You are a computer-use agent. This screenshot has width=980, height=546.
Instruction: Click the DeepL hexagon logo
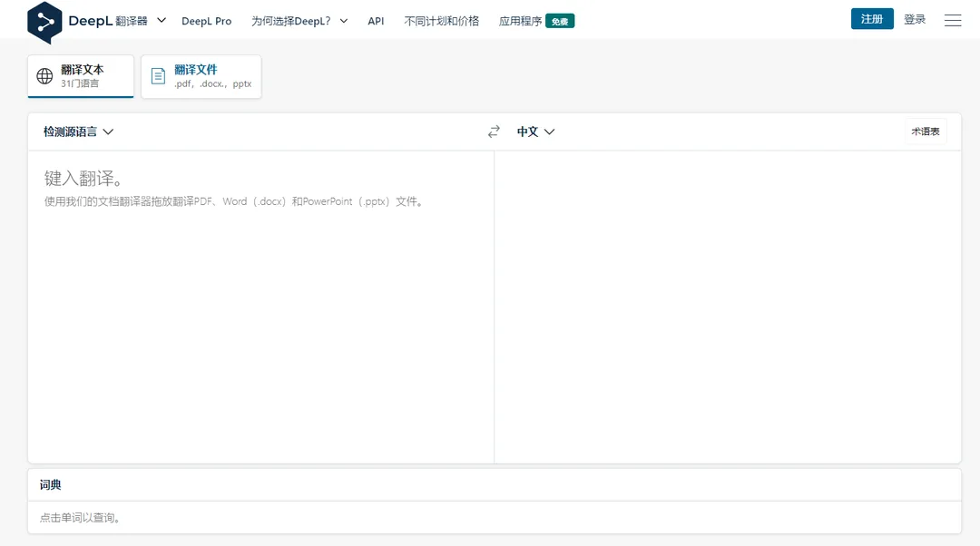44,23
